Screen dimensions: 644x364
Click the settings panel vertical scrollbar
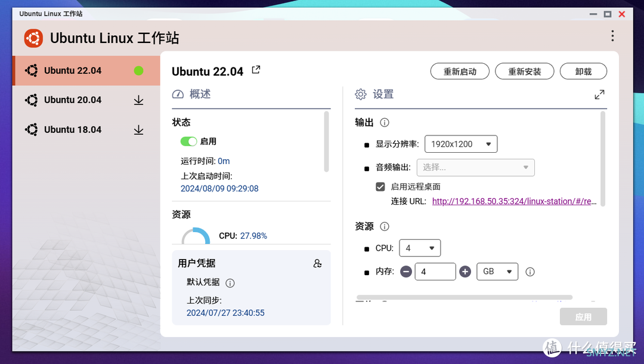[x=603, y=159]
